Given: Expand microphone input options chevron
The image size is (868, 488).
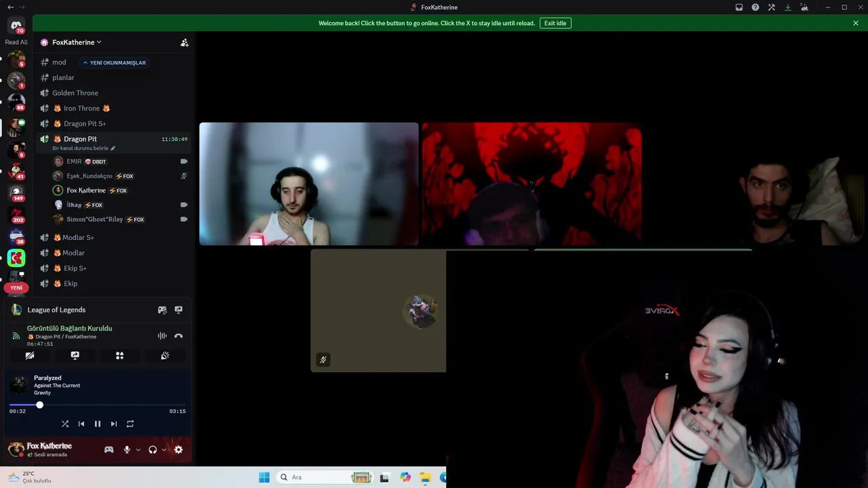Looking at the screenshot, I should (x=138, y=449).
